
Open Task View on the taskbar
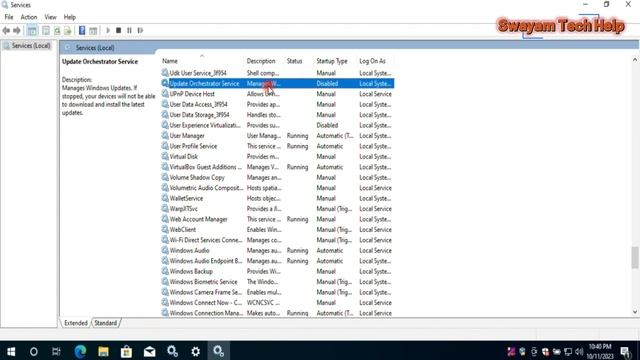[56, 351]
